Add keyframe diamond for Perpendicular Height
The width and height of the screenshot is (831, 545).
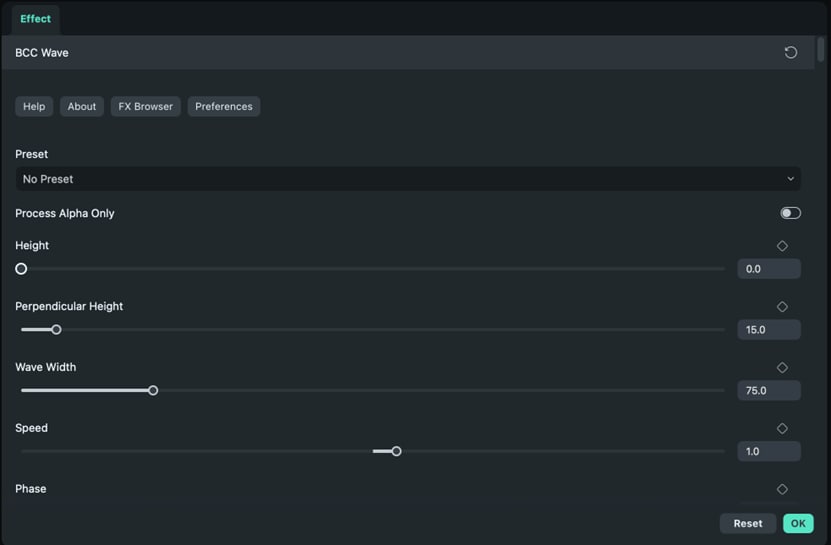[x=782, y=307]
